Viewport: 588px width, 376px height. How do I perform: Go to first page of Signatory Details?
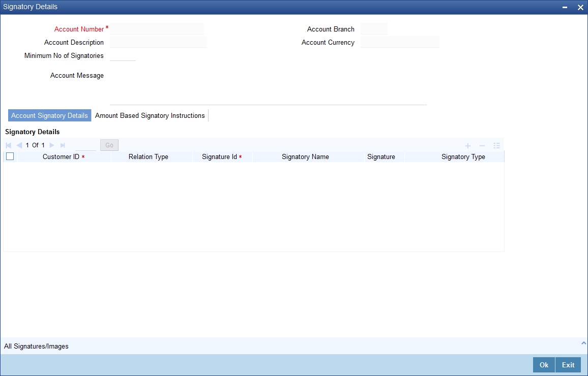pos(9,145)
